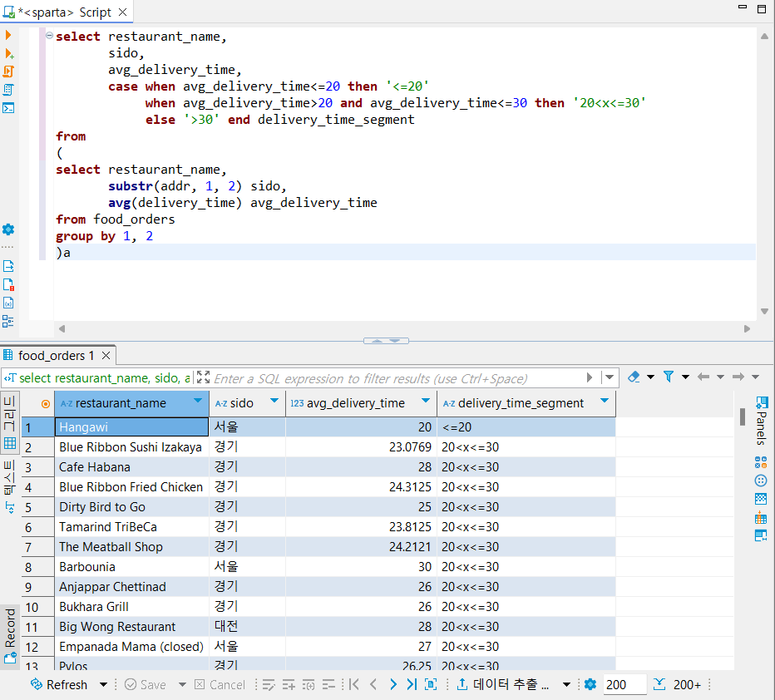Click the 데이터 추출 export button
The image size is (775, 700).
click(x=502, y=684)
